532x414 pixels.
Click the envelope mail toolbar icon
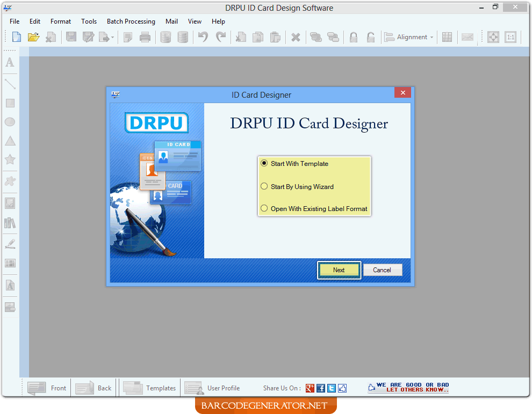[467, 37]
